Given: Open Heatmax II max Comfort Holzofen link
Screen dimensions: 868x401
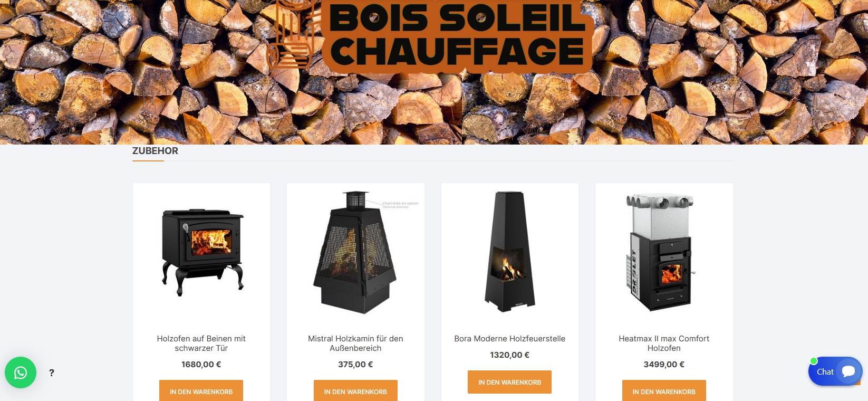Looking at the screenshot, I should pos(664,343).
